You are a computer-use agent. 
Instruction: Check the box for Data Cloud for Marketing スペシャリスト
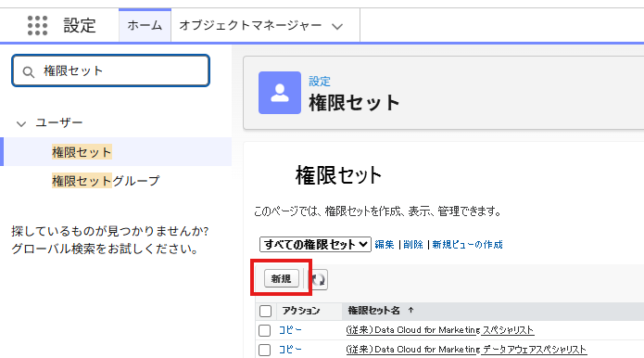(264, 330)
